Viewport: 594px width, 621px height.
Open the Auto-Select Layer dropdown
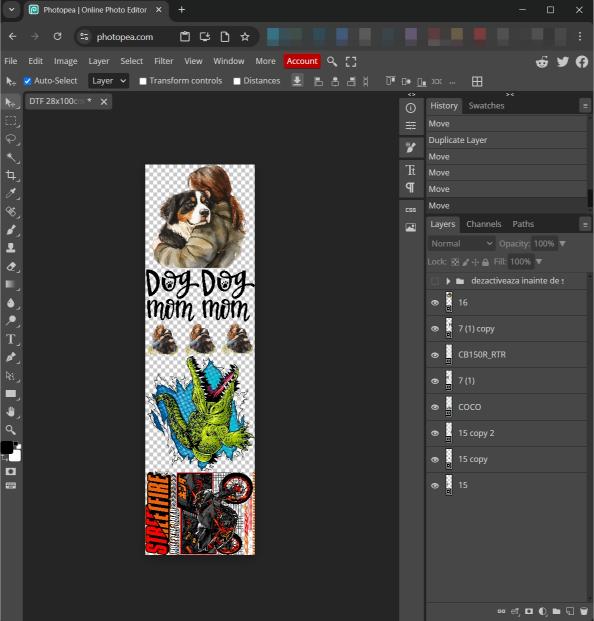[109, 81]
